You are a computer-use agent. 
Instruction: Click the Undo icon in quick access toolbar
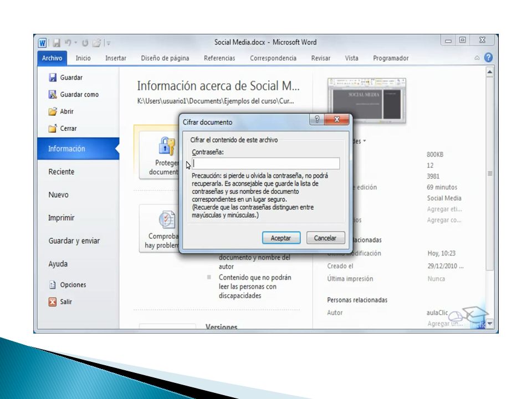68,43
